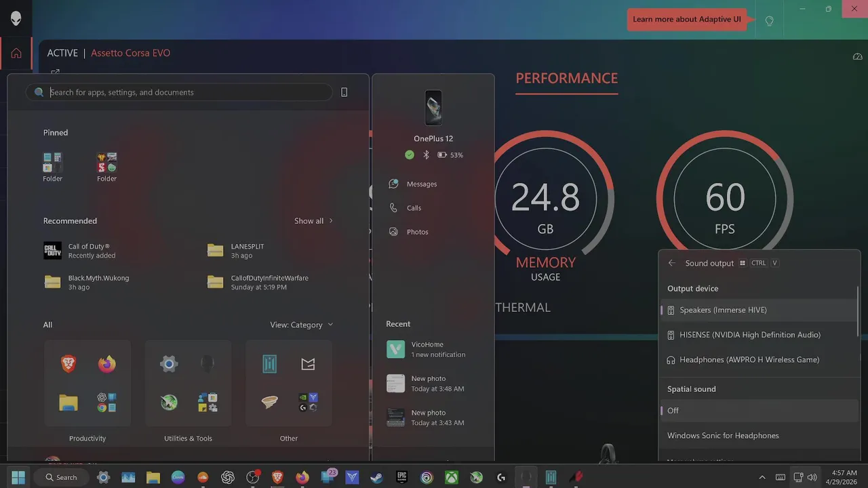Open ChatGPT from the taskbar
Screen dimensions: 868x488
228,477
